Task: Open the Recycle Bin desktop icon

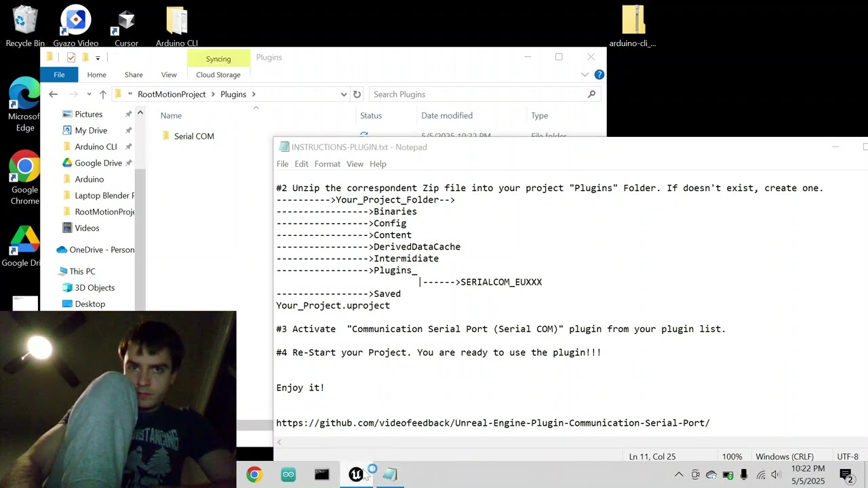Action: point(25,26)
